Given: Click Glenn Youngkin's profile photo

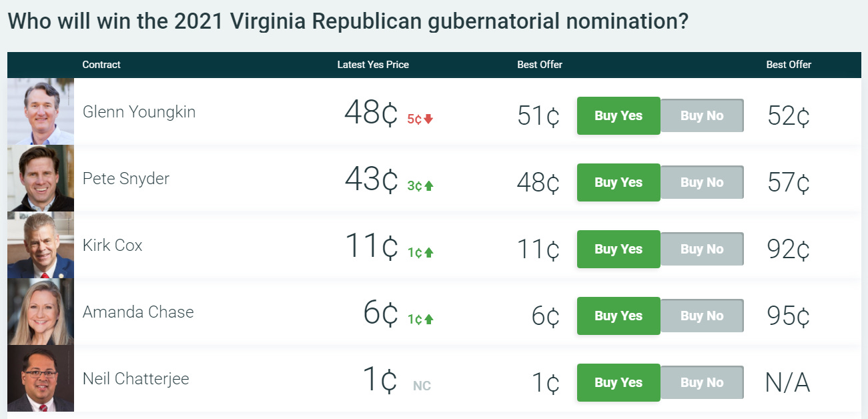Looking at the screenshot, I should [x=41, y=111].
